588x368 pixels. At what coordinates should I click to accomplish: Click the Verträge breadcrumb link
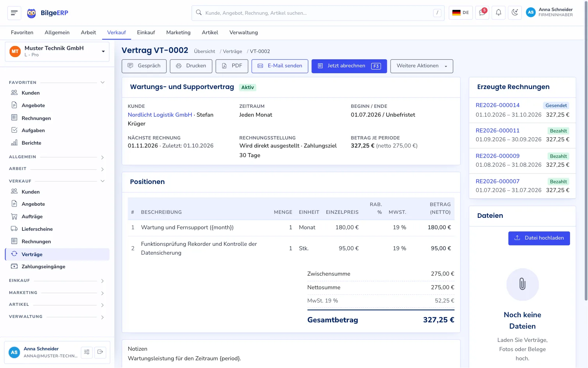click(232, 52)
